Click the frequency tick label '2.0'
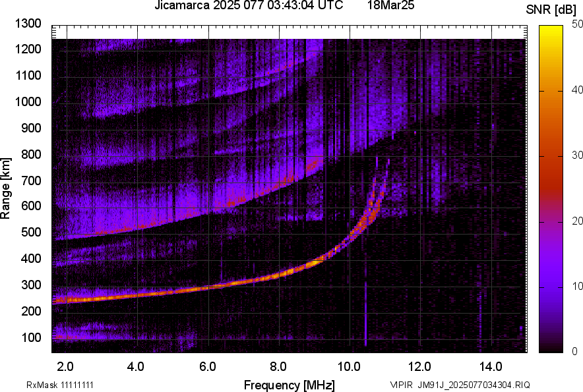This screenshot has width=583, height=392. 65,367
